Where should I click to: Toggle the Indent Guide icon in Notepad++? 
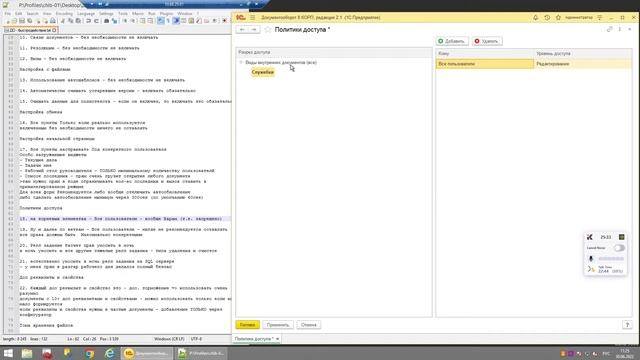(176, 21)
